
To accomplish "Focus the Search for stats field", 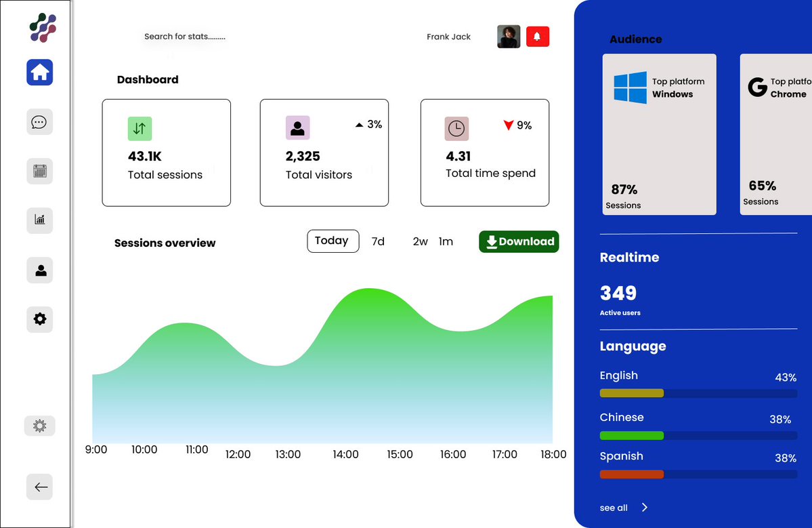I will click(185, 37).
